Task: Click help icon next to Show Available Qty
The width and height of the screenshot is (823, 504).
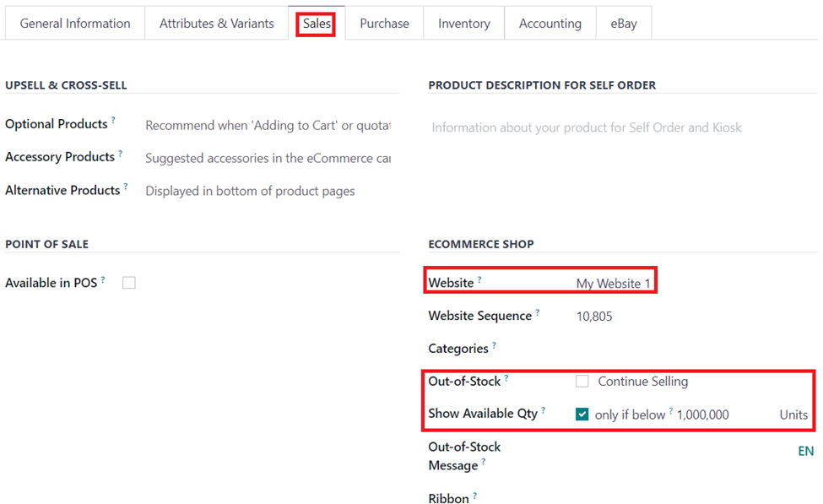Action: coord(544,410)
